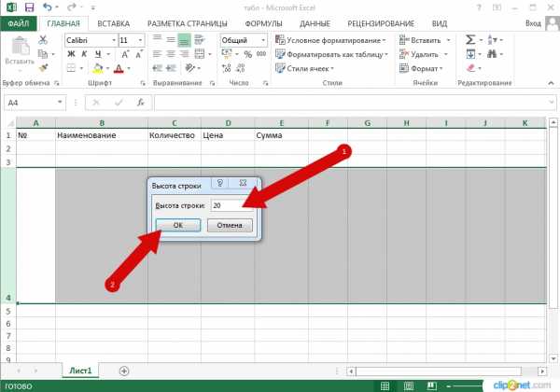The width and height of the screenshot is (560, 392).
Task: Add a new sheet with plus icon
Action: [123, 371]
